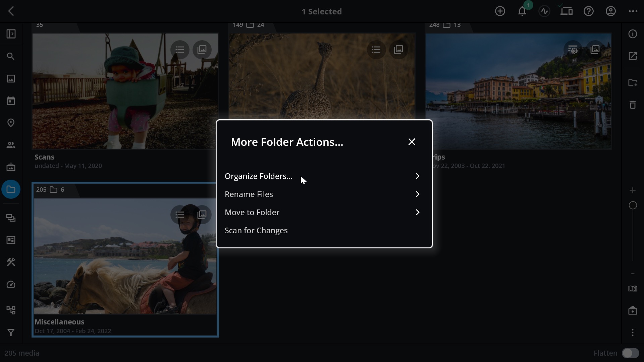Open the user account icon
The width and height of the screenshot is (644, 362).
610,11
